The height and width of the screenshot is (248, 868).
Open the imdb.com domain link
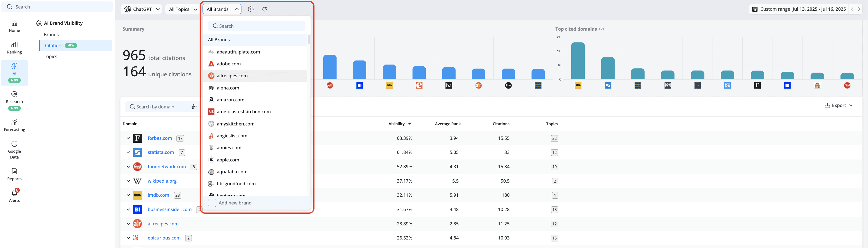[x=158, y=195]
